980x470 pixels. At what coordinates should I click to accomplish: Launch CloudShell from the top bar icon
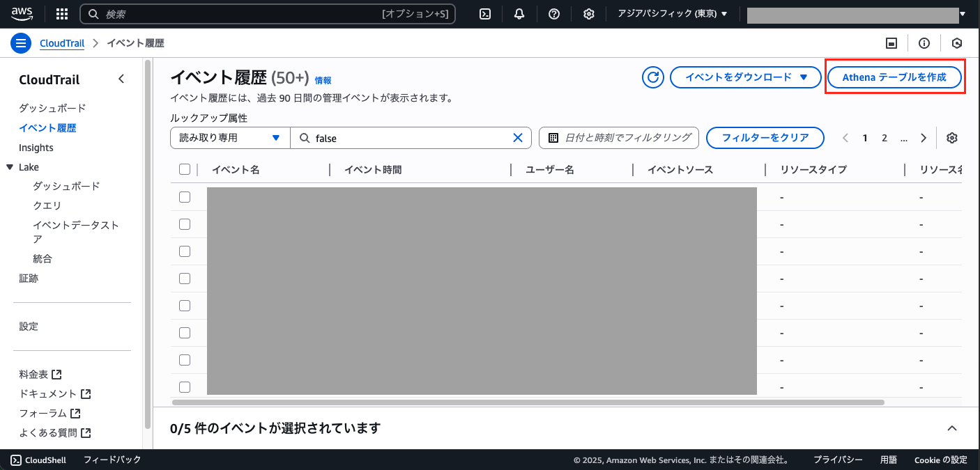point(486,14)
